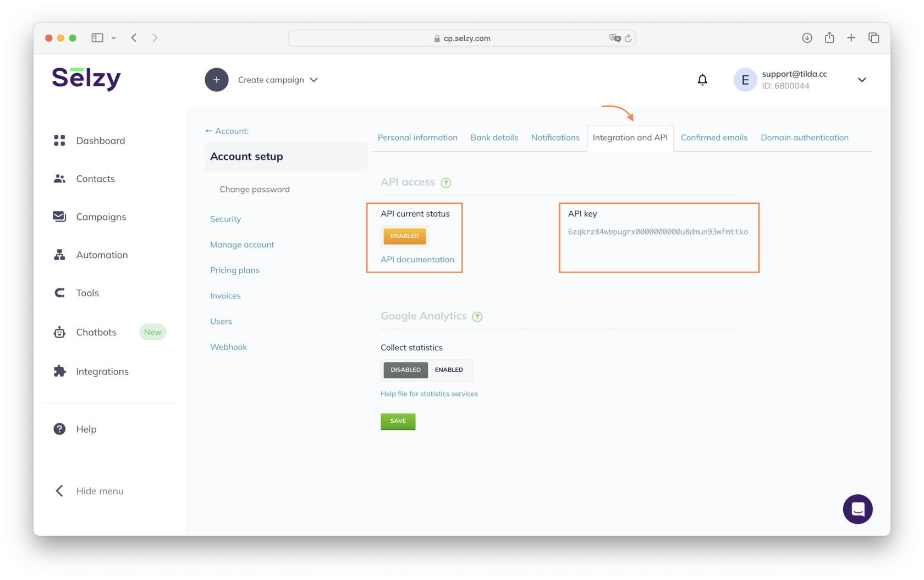This screenshot has height=580, width=924.
Task: Enable Collect statistics for Google Analytics
Action: (x=448, y=370)
